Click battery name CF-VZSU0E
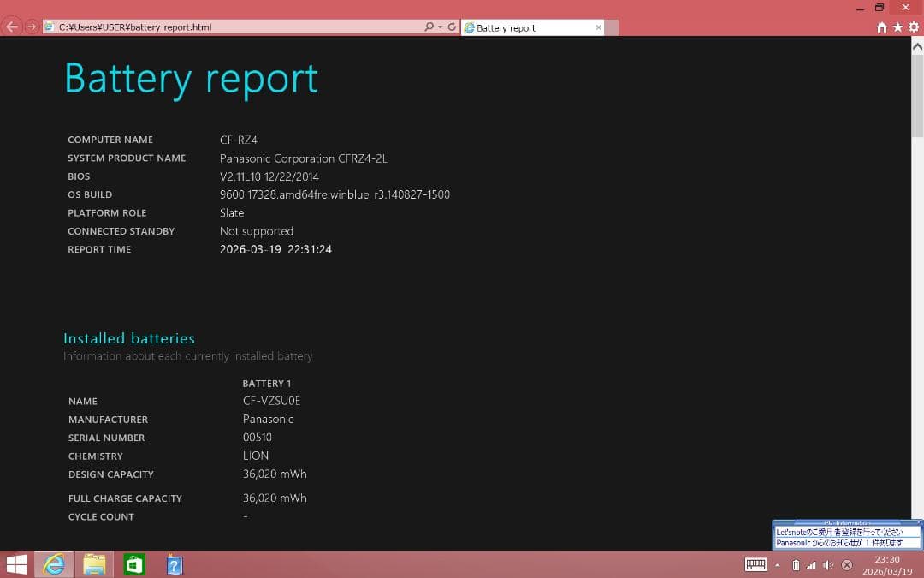 (x=272, y=401)
